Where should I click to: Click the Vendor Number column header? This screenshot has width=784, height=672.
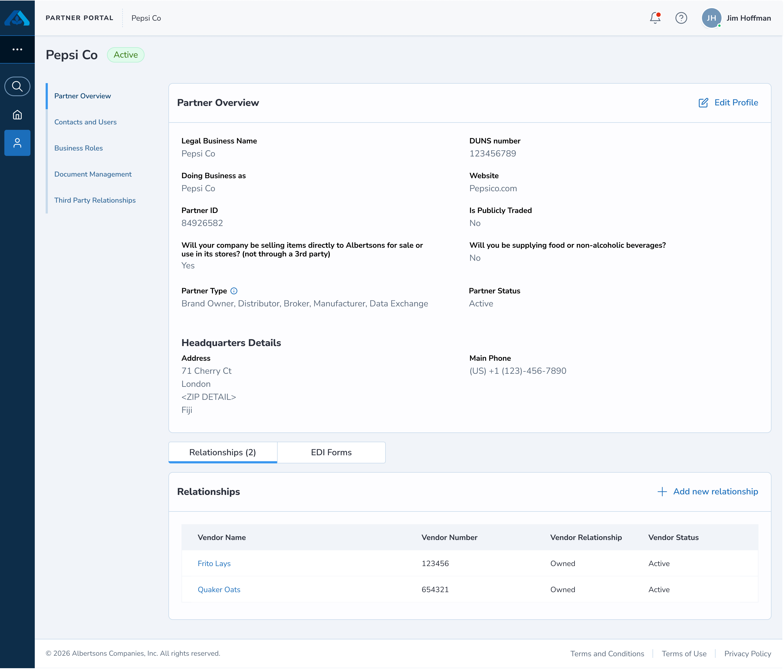[450, 538]
